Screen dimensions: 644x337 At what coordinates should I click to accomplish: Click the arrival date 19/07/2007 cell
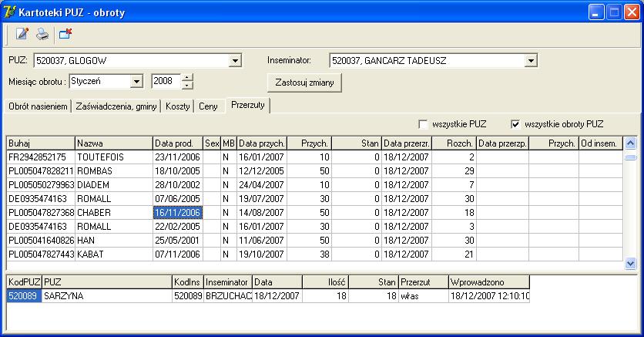262,199
